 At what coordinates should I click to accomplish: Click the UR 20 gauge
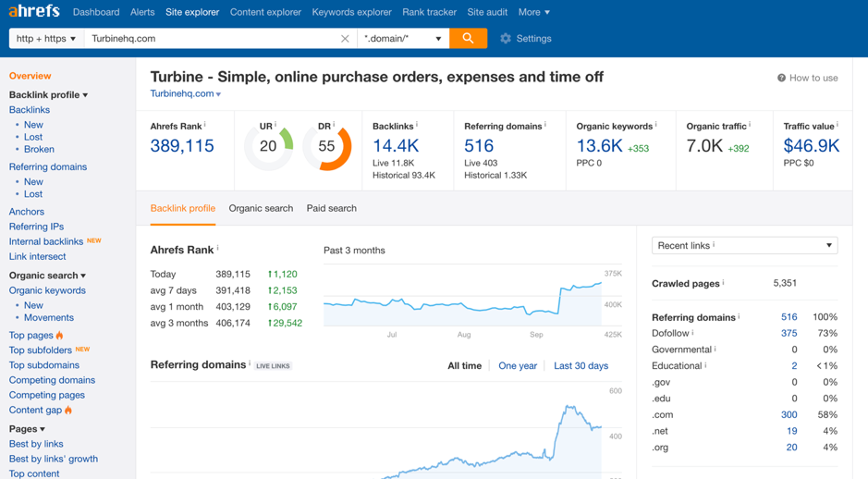click(268, 146)
